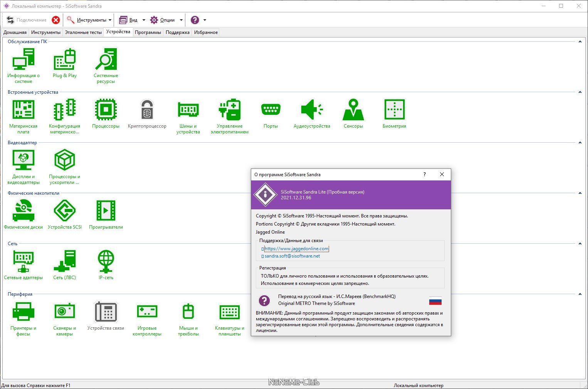
Task: Switch to the Избранное tab
Action: click(x=206, y=32)
